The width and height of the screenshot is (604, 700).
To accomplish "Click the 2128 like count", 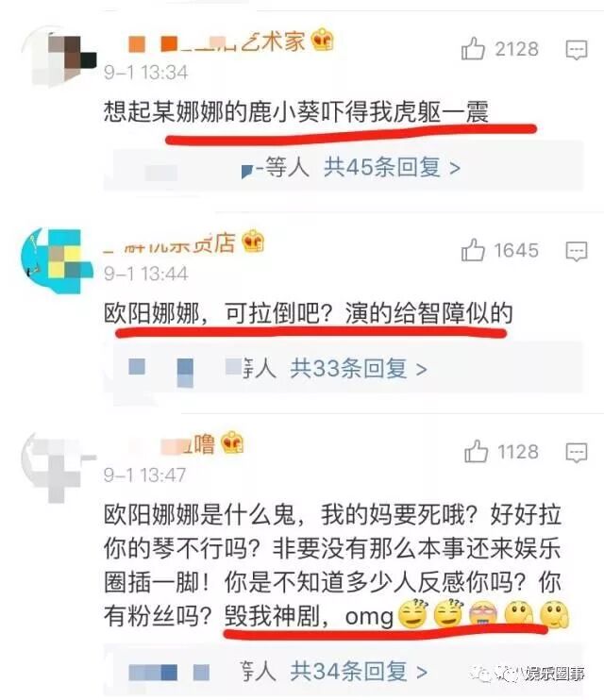I will pos(516,49).
